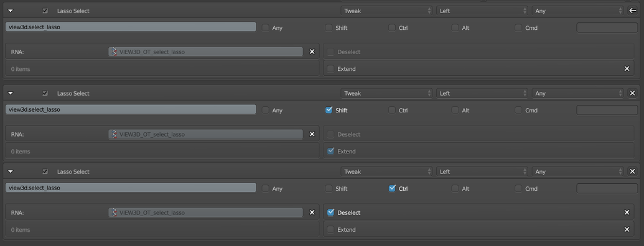Reset the Extend property in the top Lasso Select entry

(x=627, y=69)
